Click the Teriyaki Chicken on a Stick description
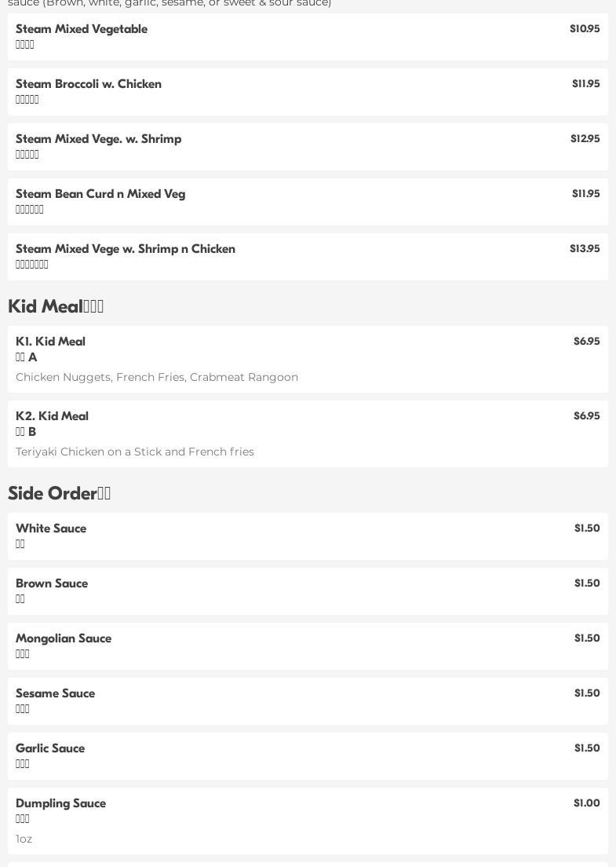 click(135, 452)
